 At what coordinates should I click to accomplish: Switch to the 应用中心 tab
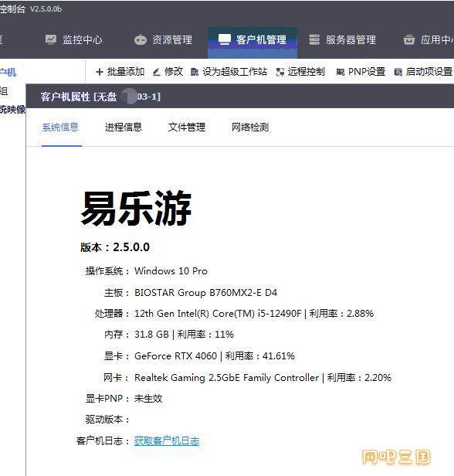[429, 39]
